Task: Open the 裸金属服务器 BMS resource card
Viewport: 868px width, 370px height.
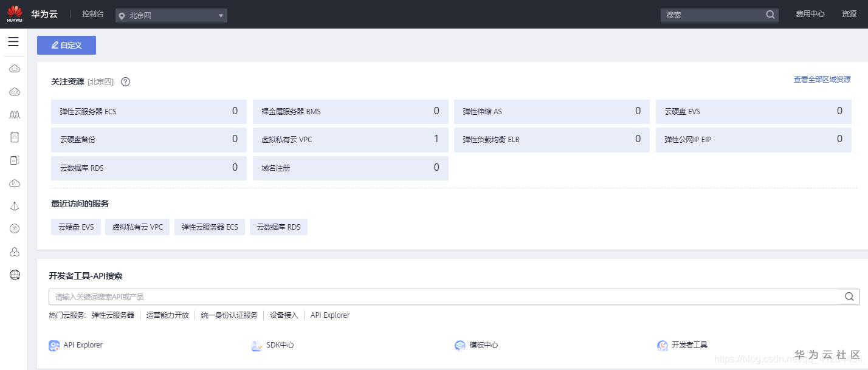Action: (x=351, y=112)
